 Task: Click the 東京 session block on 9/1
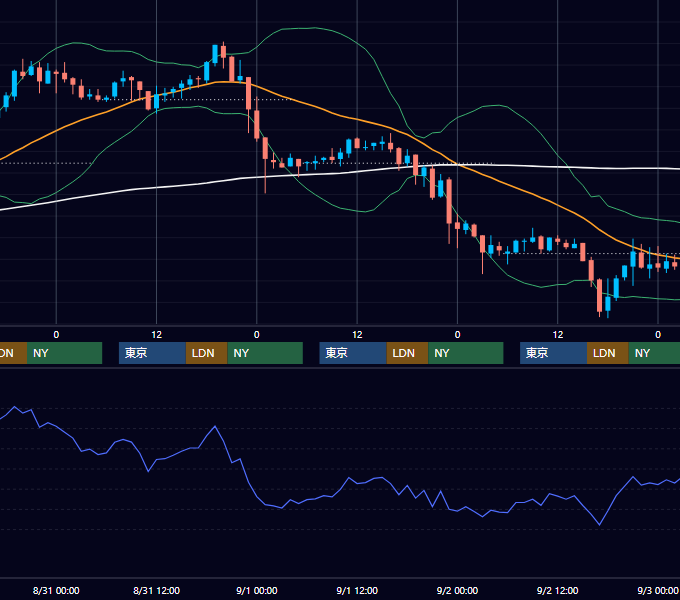(353, 353)
